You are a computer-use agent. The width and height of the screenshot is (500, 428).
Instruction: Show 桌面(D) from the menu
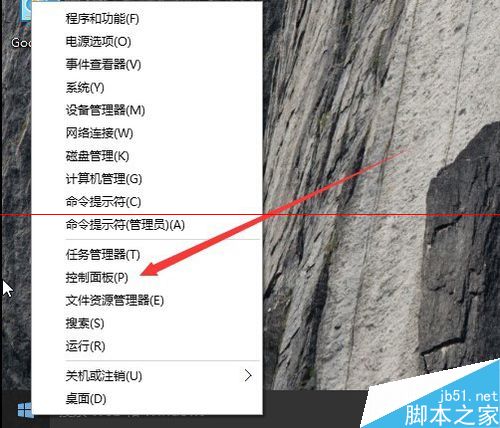(147, 399)
